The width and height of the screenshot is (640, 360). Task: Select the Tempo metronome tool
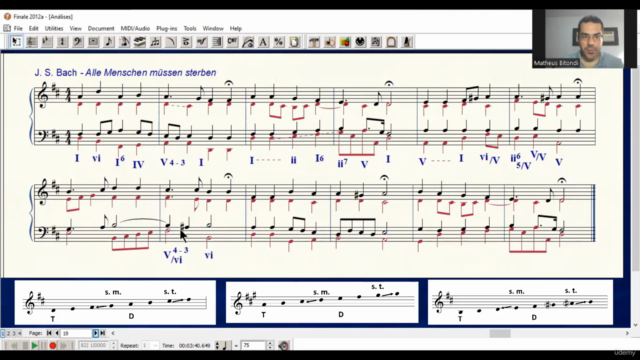pyautogui.click(x=407, y=42)
